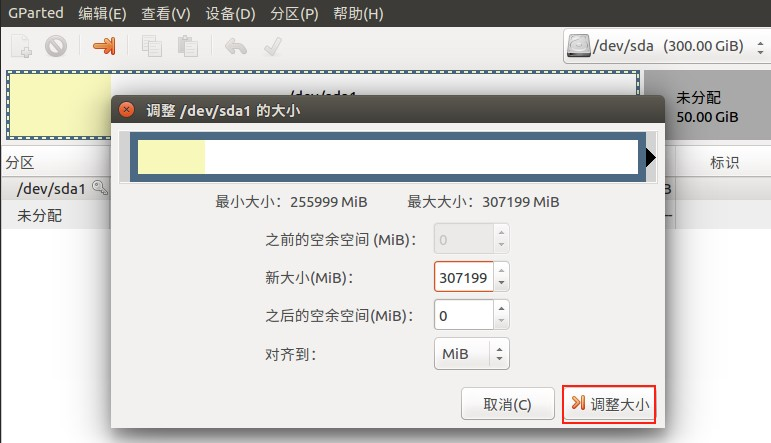Click the Copy partition toolbar icon
Screen dimensions: 771x443
[151, 47]
